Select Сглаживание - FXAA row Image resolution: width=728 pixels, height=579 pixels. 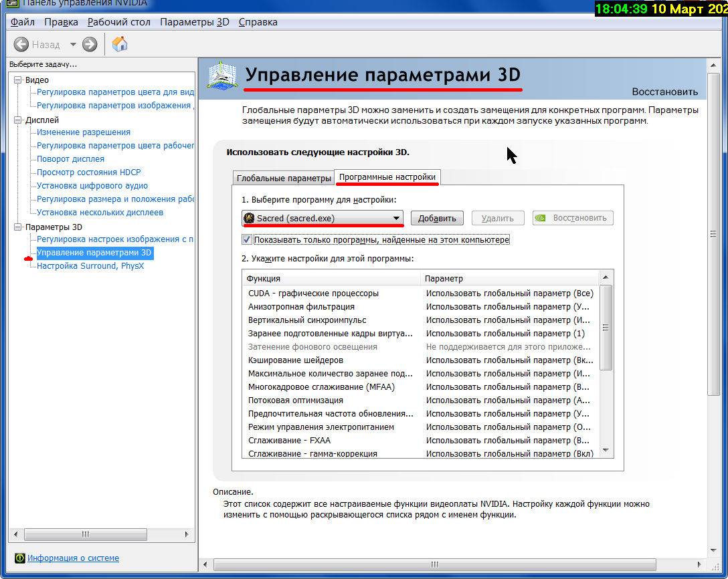(x=421, y=441)
